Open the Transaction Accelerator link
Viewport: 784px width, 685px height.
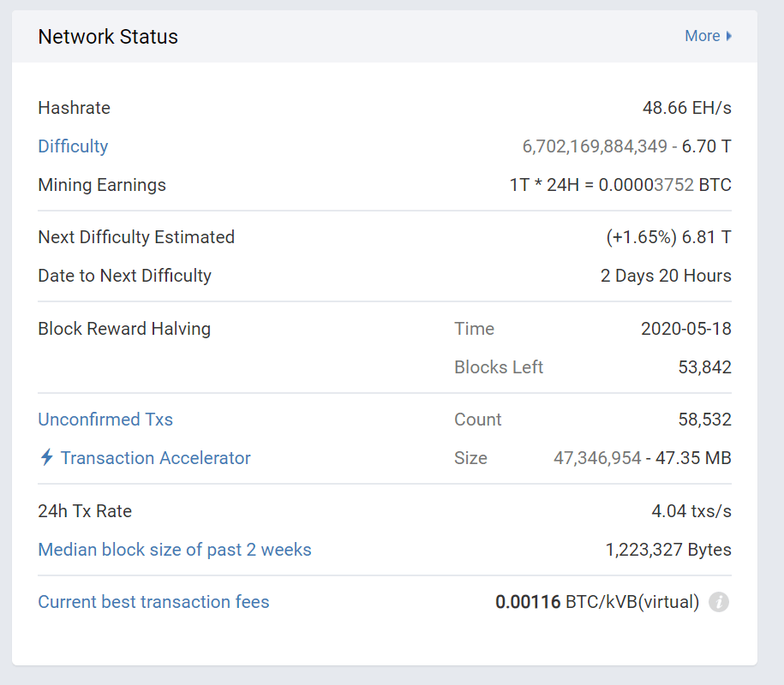tap(155, 458)
